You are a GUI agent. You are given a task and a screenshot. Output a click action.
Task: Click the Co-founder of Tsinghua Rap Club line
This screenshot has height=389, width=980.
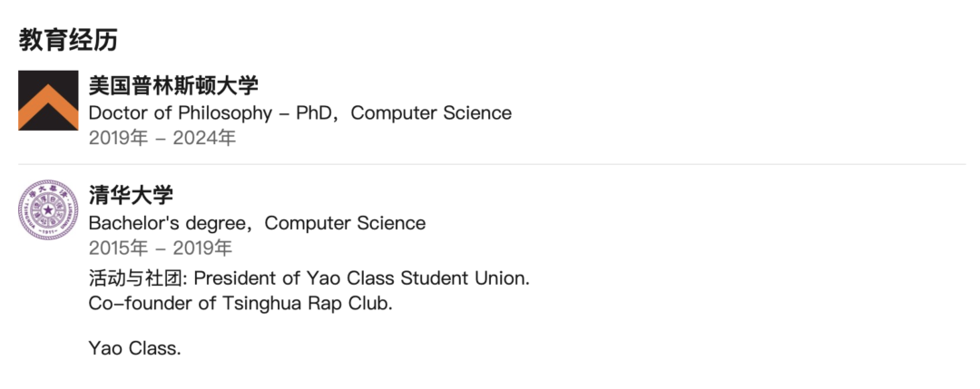point(240,304)
